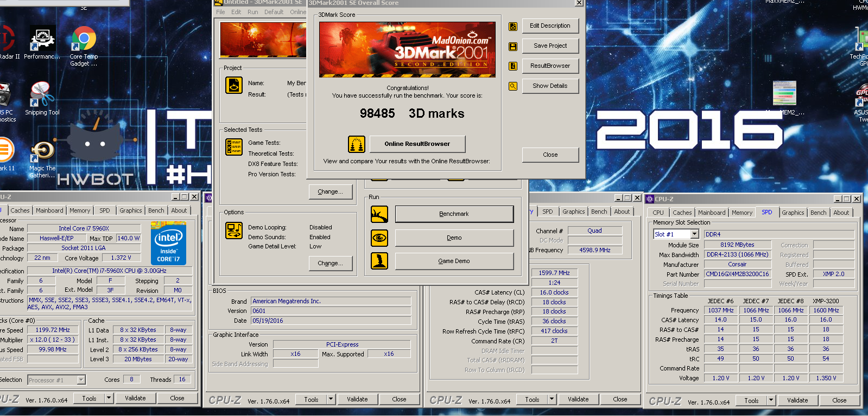Click the Demo eye icon
Viewport: 868px width, 416px height.
click(379, 238)
